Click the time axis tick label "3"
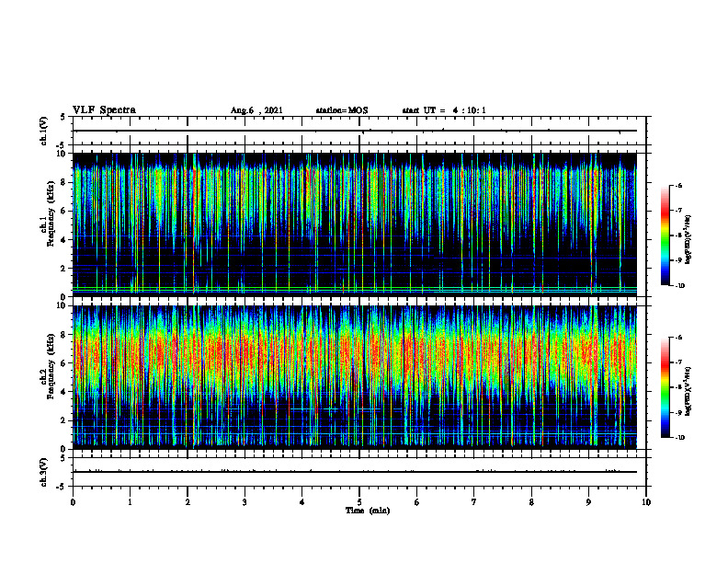Viewport: 728px width, 563px height. pos(245,502)
